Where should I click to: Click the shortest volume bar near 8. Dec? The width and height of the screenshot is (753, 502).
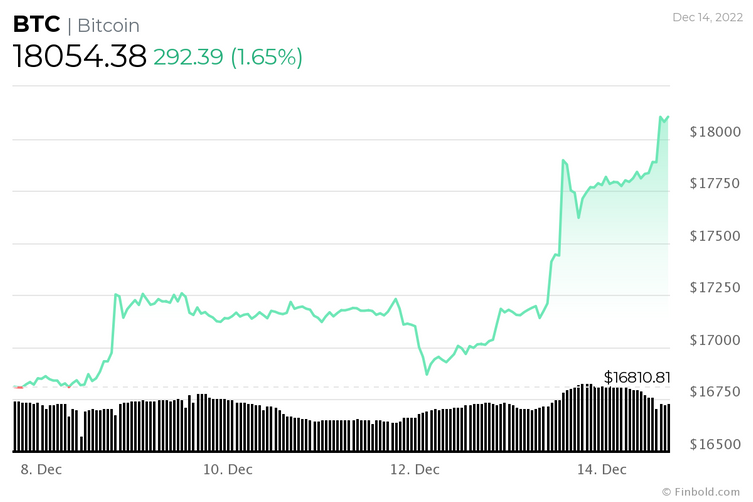(82, 444)
